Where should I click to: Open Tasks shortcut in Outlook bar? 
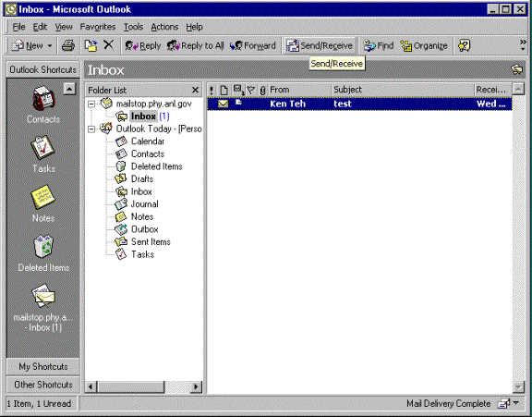pyautogui.click(x=43, y=154)
